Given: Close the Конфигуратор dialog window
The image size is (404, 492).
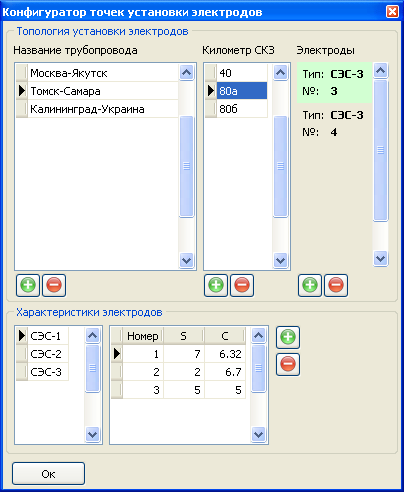Looking at the screenshot, I should [392, 12].
